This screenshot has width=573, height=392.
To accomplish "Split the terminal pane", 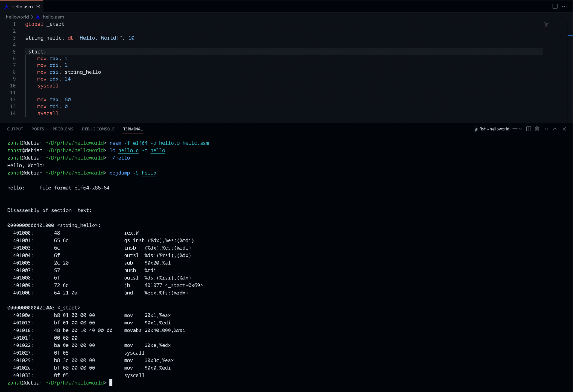I will [x=528, y=129].
